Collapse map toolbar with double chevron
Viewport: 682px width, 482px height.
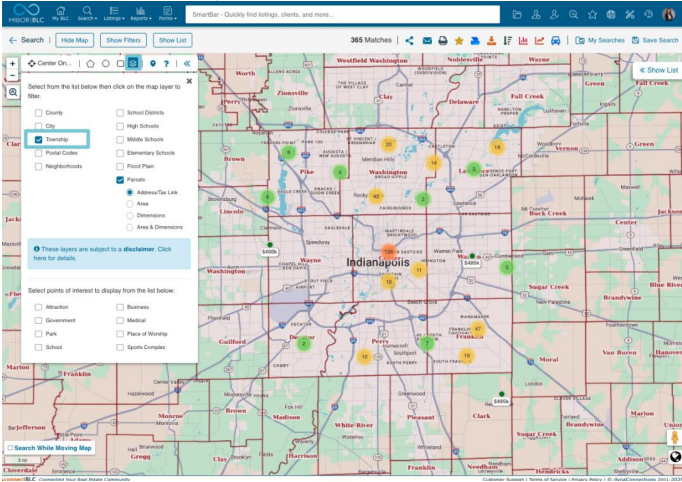[x=186, y=63]
